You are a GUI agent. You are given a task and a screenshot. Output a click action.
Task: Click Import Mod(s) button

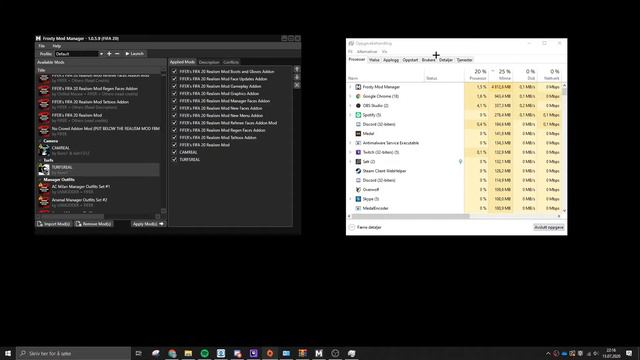click(54, 224)
